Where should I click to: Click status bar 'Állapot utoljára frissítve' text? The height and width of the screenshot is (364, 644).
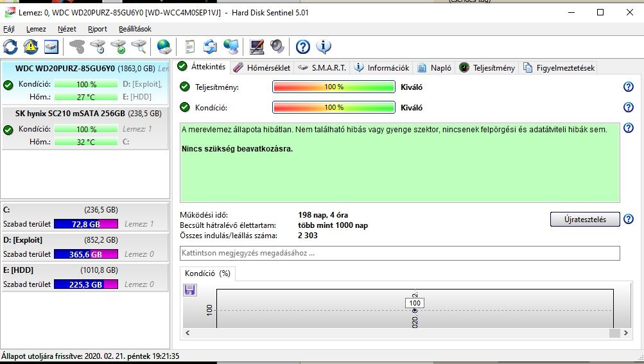[91, 356]
